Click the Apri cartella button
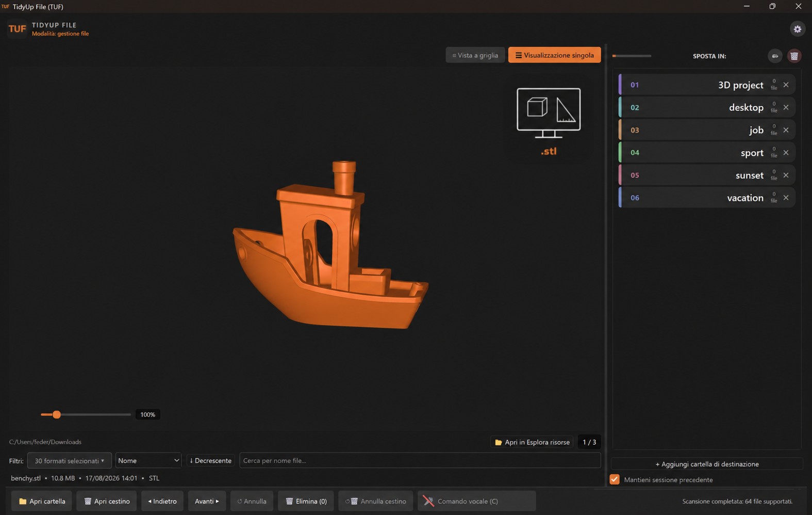Image resolution: width=812 pixels, height=515 pixels. tap(42, 501)
